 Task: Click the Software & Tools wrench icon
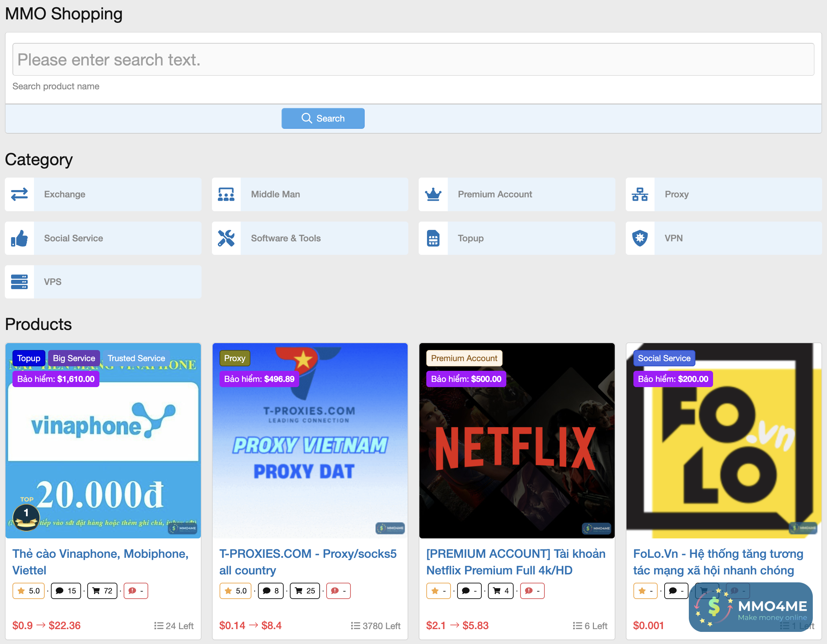(226, 238)
